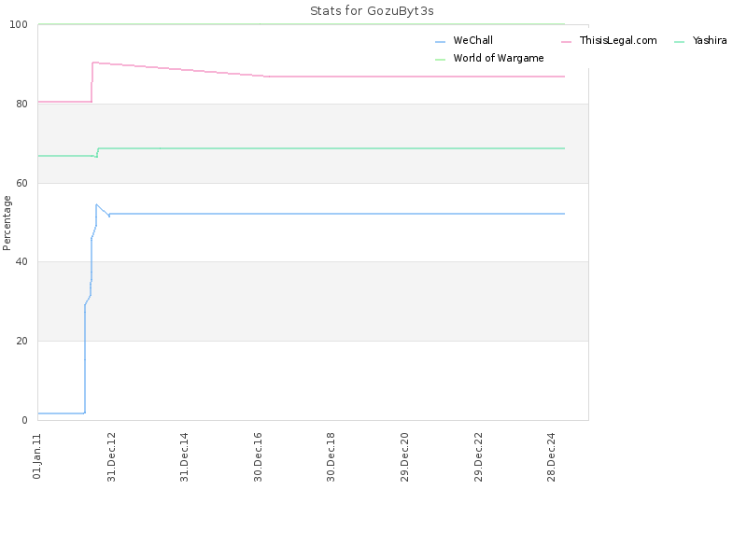Click the 31.Dec.12 x-axis date label
Viewport: 747px width, 560px height.
[x=111, y=456]
